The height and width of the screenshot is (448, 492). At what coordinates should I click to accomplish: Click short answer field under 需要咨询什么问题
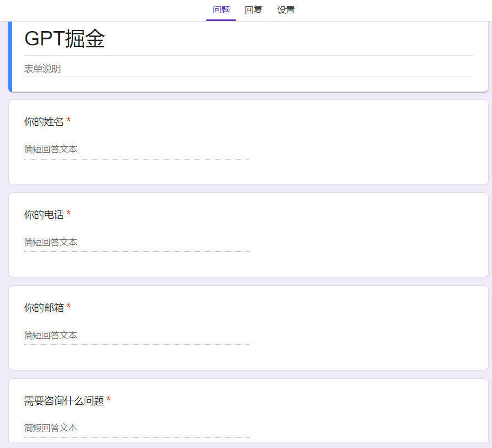(136, 428)
